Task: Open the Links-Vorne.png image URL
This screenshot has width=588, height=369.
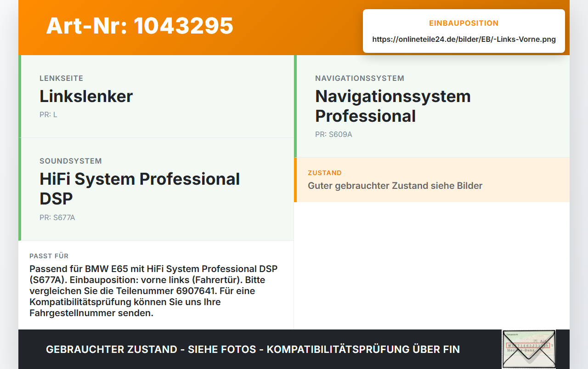Action: (x=464, y=40)
